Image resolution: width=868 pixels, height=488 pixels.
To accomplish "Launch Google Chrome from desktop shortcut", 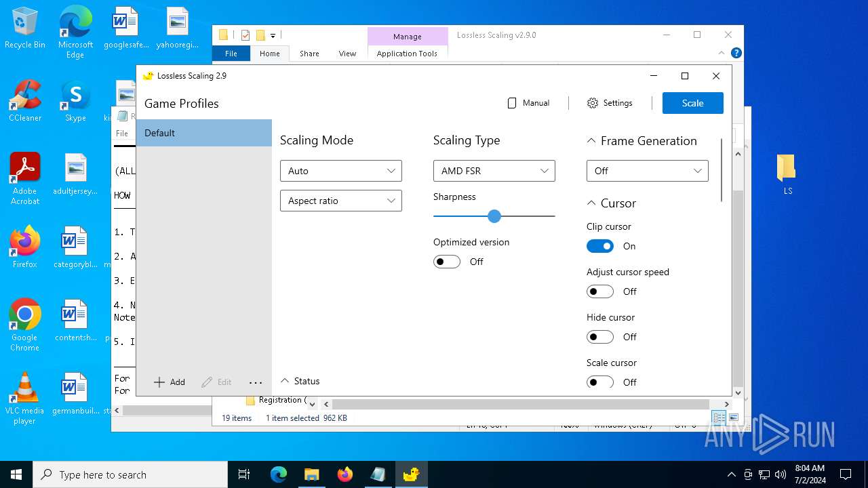I will [25, 325].
